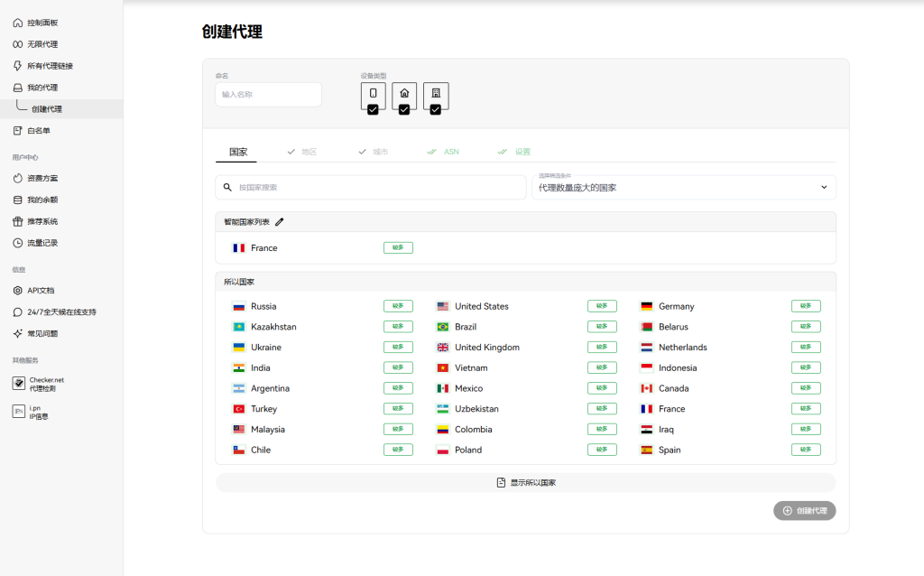Expand 显示所以国家 to show all countries
Viewport: 924px width, 576px height.
click(x=525, y=483)
